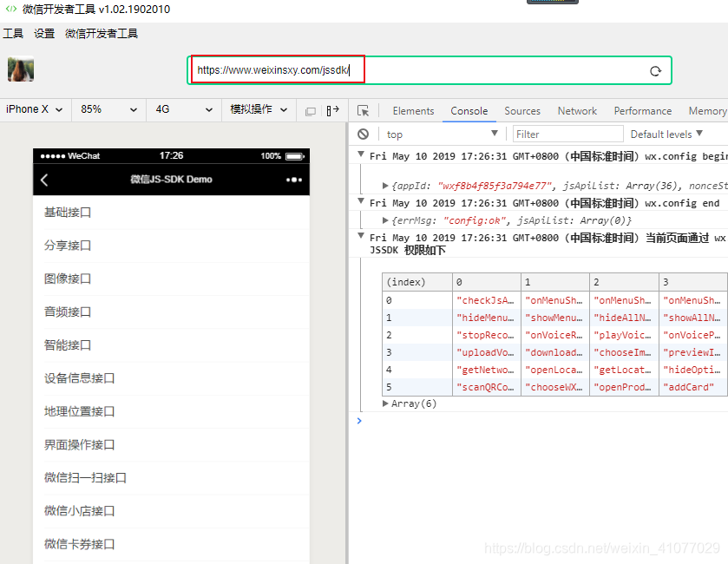Screen dimensions: 728x564
Task: Open 图像接口 list item
Action: pyautogui.click(x=171, y=279)
